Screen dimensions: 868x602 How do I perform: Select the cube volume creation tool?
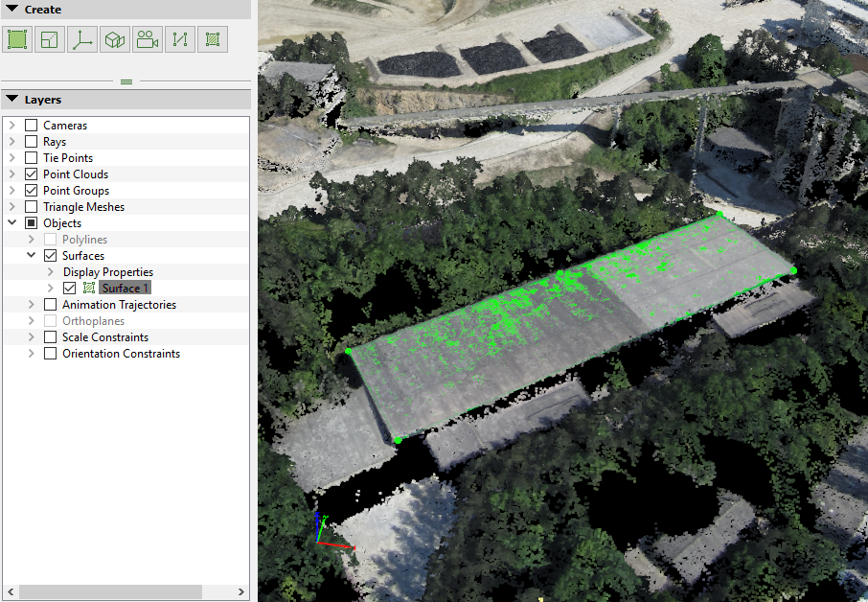[x=115, y=39]
